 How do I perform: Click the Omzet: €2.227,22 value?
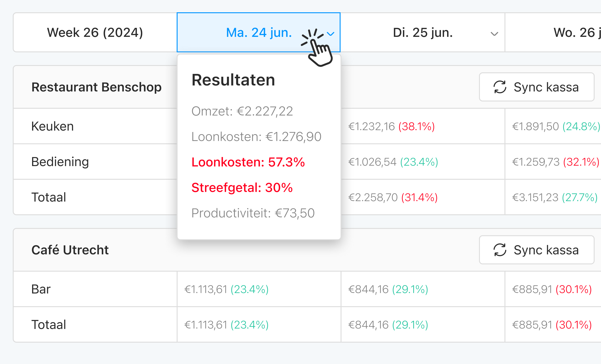pos(242,111)
